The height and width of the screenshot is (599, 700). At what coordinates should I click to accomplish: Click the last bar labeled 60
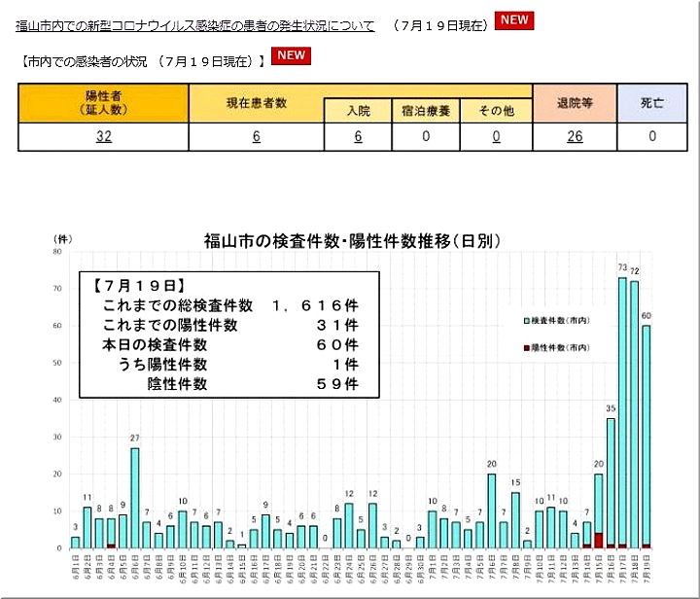(647, 438)
